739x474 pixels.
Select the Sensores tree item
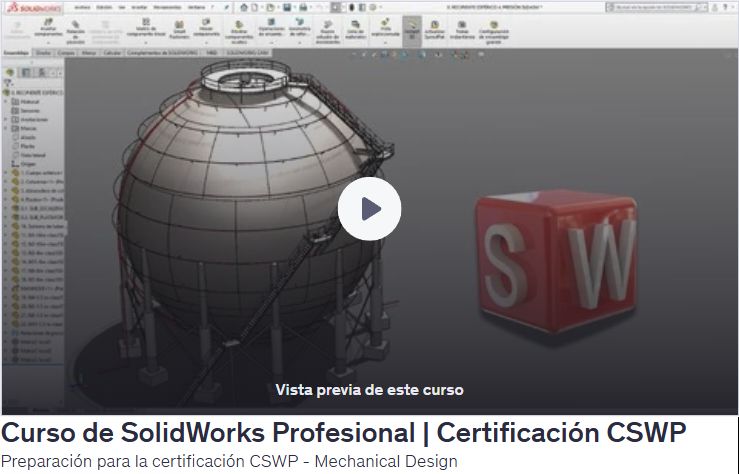(25, 111)
